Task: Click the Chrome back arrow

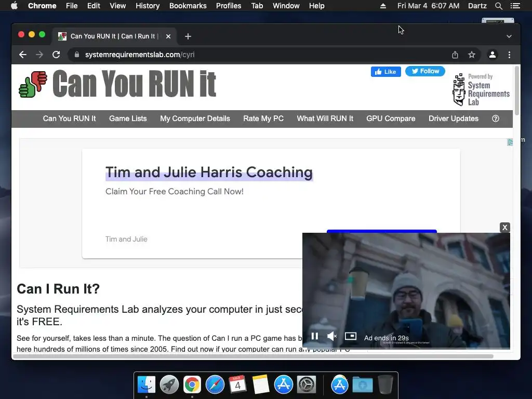Action: coord(23,55)
